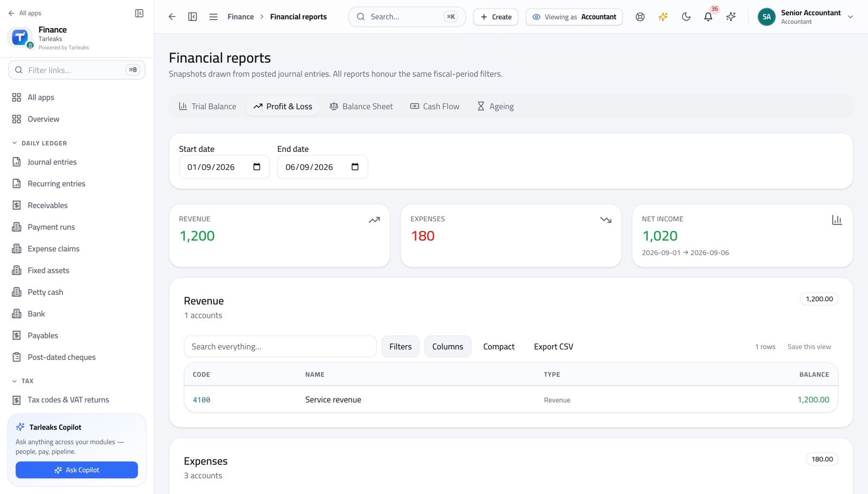
Task: Open the help lifebuoy icon
Action: [x=640, y=17]
